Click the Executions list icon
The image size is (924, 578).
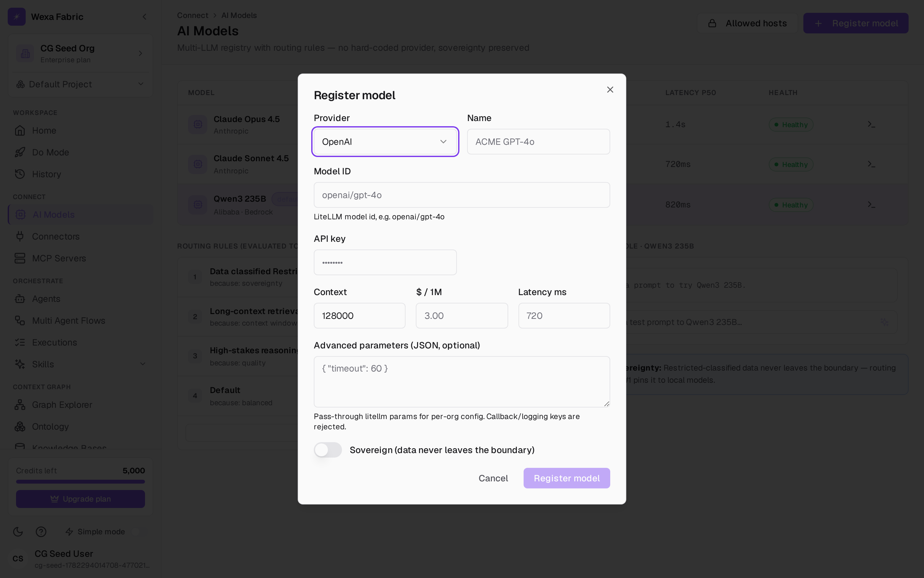coord(20,342)
